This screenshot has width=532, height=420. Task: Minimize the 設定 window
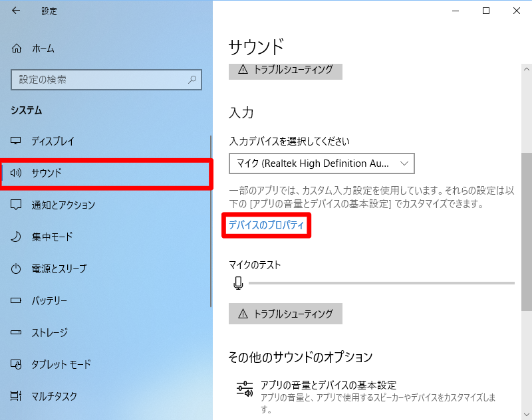[456, 11]
